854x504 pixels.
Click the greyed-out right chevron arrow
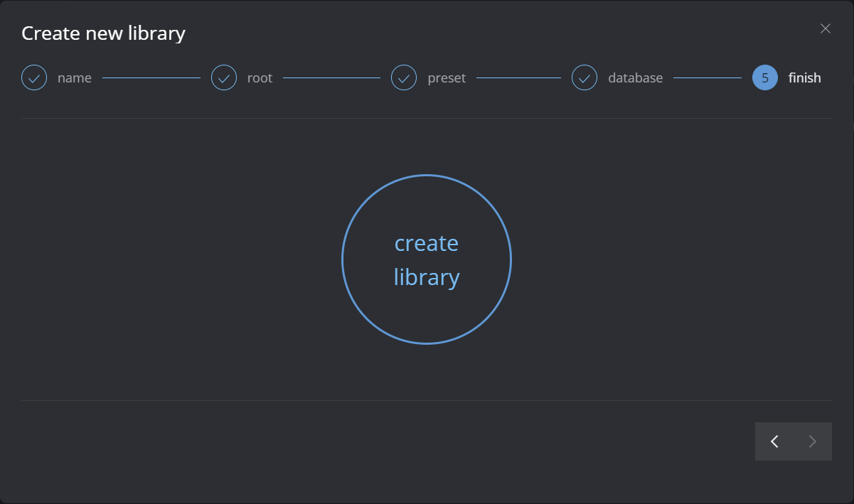[x=813, y=441]
